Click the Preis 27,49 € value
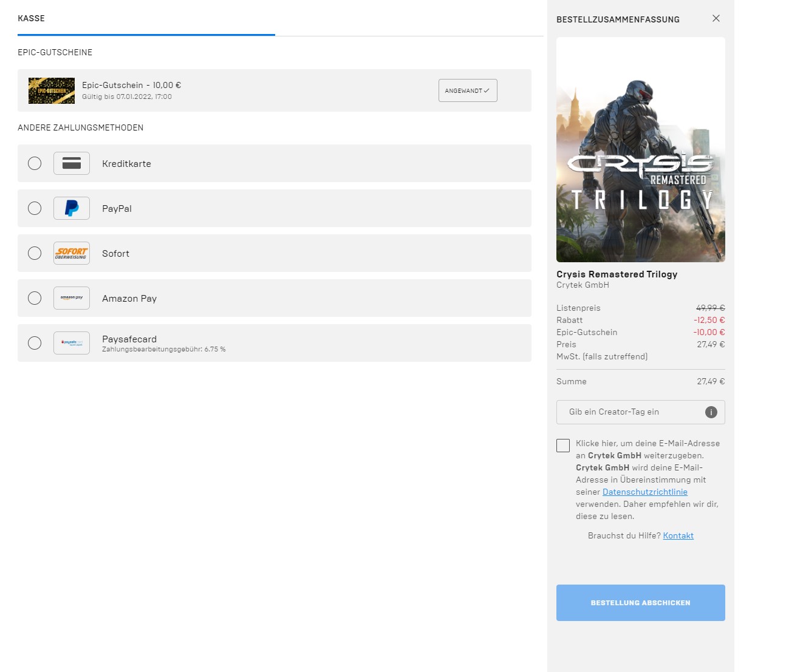 711,344
